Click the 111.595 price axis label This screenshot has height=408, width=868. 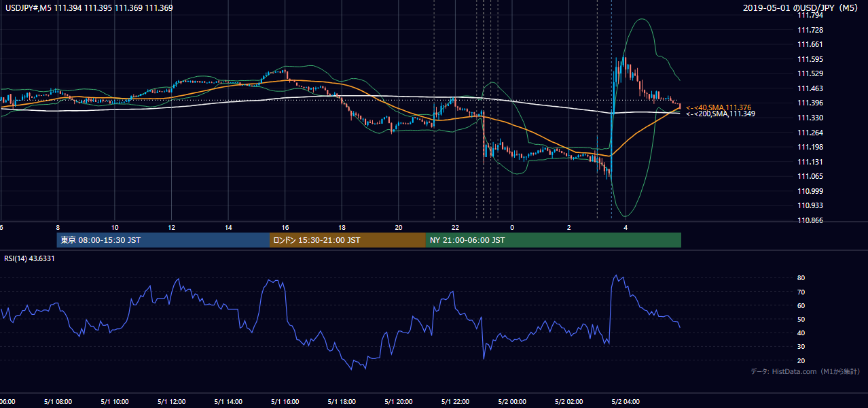pyautogui.click(x=810, y=59)
